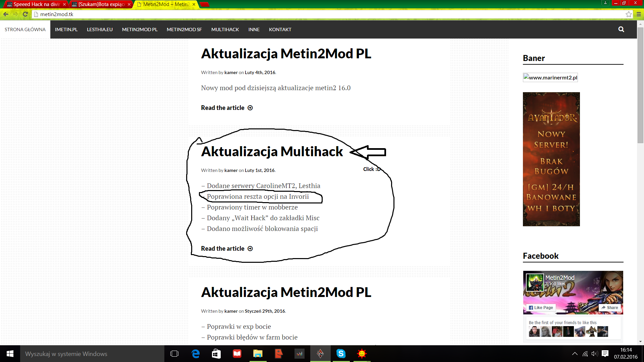Open the MULTIHACK menu item
644x362 pixels.
(x=225, y=29)
